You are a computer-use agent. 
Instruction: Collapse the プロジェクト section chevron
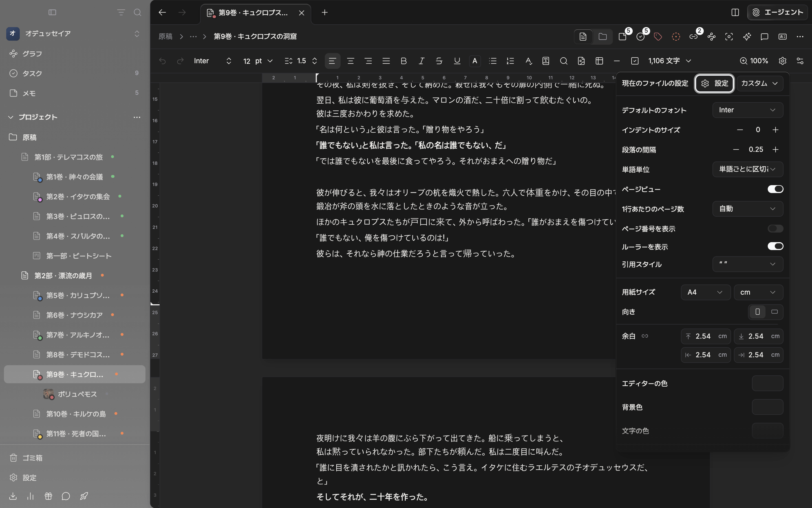click(11, 117)
